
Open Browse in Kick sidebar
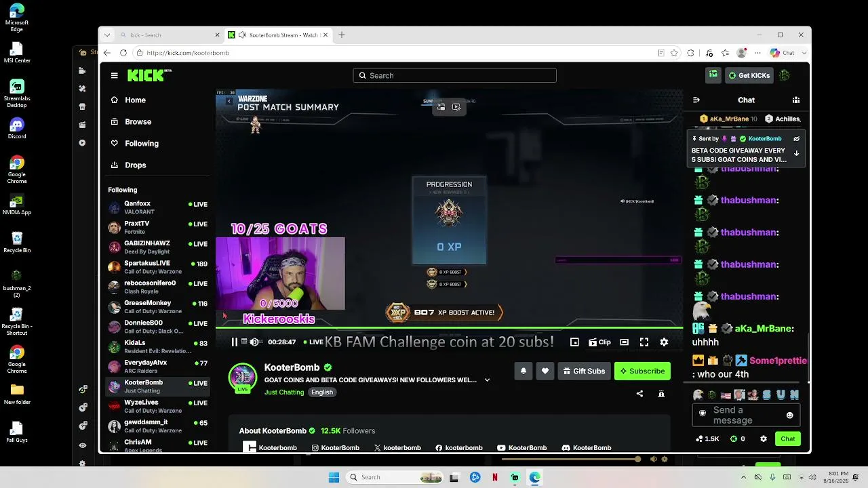(158, 122)
